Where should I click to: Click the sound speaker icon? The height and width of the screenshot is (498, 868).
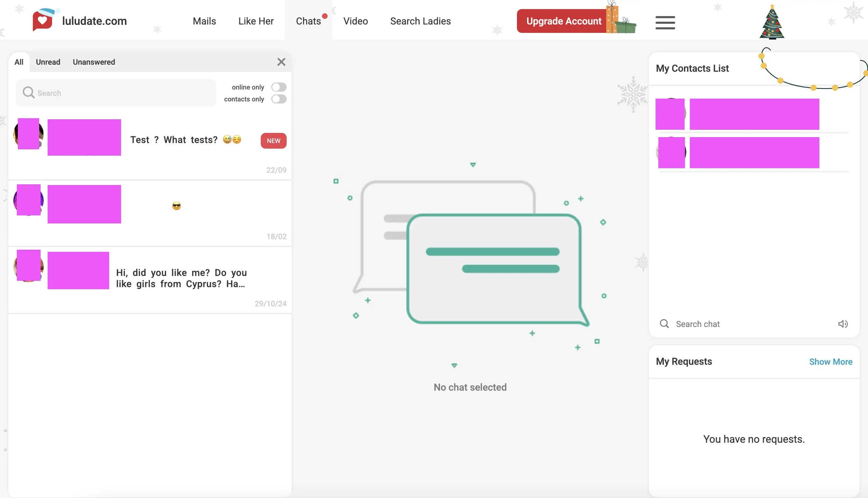tap(843, 324)
